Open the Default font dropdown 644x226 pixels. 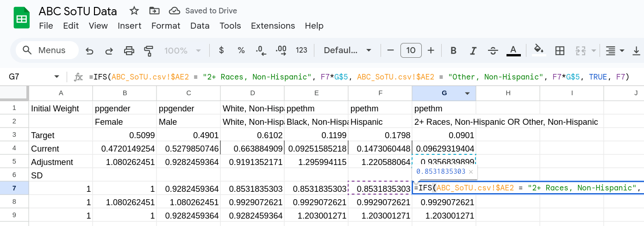348,50
